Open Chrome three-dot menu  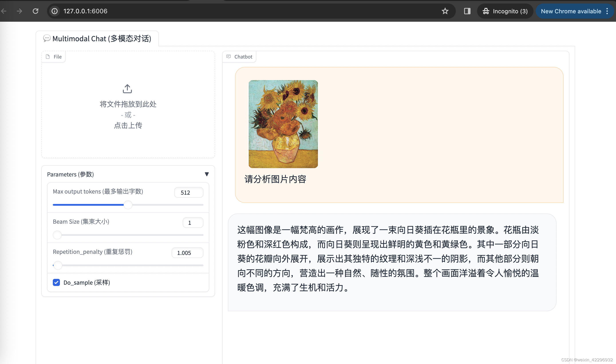point(607,11)
